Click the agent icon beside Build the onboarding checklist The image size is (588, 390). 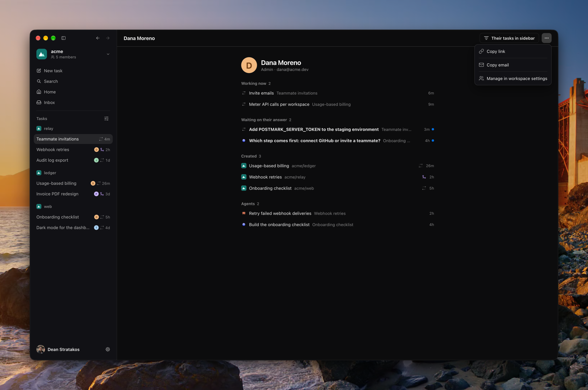point(244,224)
